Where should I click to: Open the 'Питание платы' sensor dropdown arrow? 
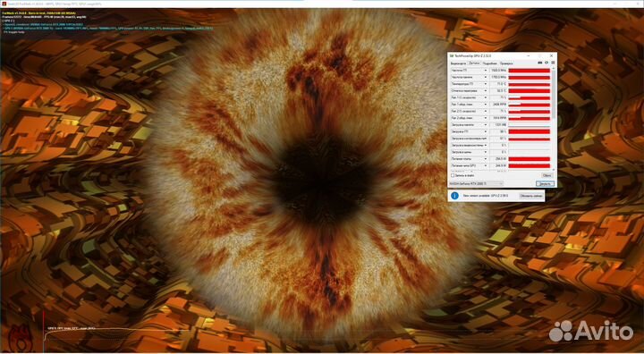486,159
